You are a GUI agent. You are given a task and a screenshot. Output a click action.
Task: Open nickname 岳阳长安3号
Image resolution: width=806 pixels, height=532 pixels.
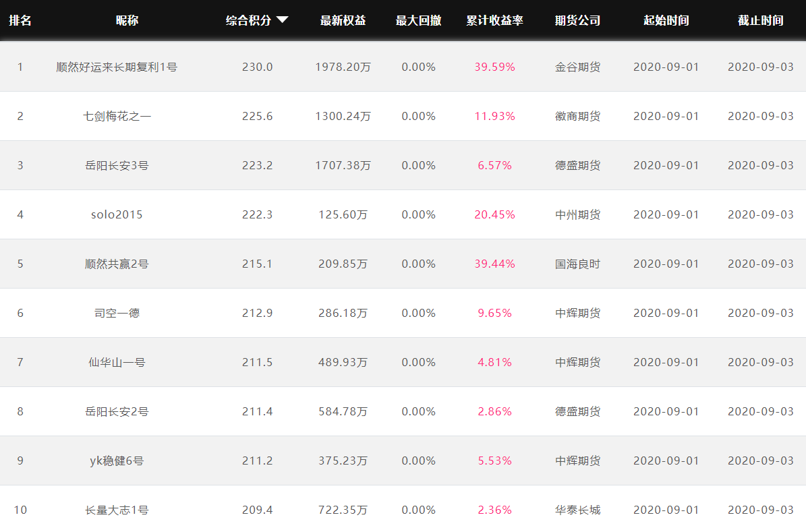pos(117,165)
